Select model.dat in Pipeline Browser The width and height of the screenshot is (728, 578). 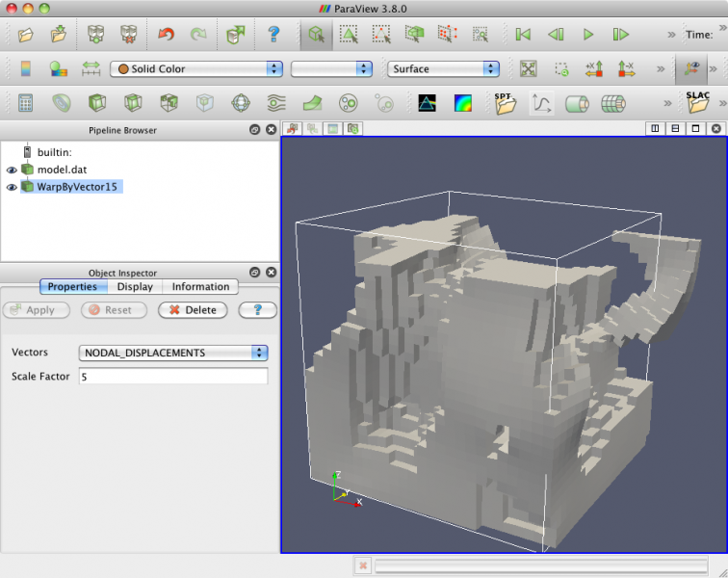62,170
